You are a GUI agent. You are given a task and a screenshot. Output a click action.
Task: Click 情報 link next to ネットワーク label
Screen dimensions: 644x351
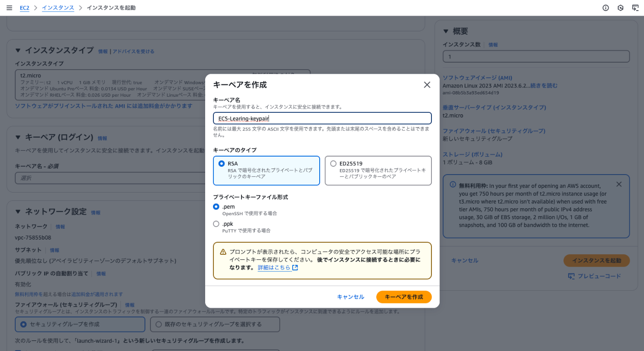(60, 227)
